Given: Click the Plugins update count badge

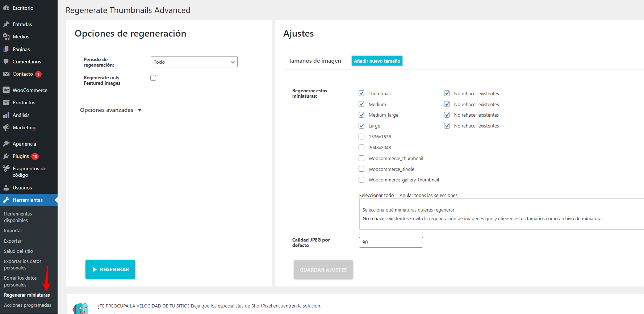Looking at the screenshot, I should point(35,156).
